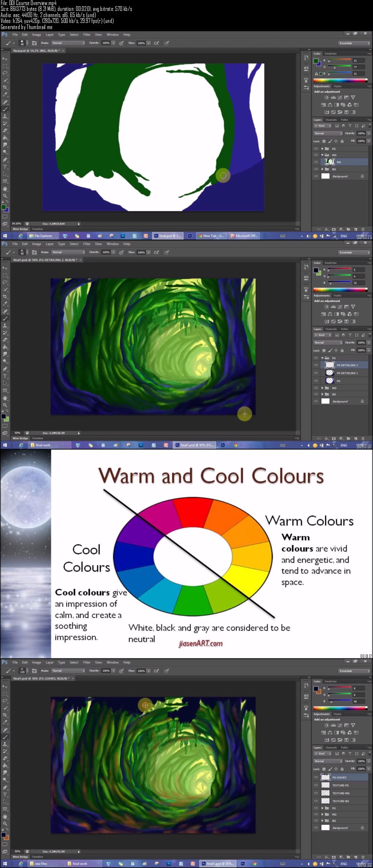
Task: Open Layer menu in FG-DETAILING 2 frame
Action: click(x=50, y=244)
